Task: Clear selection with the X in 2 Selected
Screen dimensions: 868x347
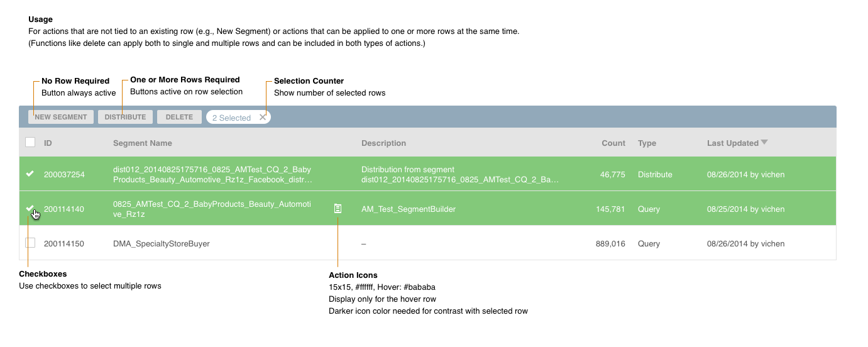Action: tap(263, 117)
